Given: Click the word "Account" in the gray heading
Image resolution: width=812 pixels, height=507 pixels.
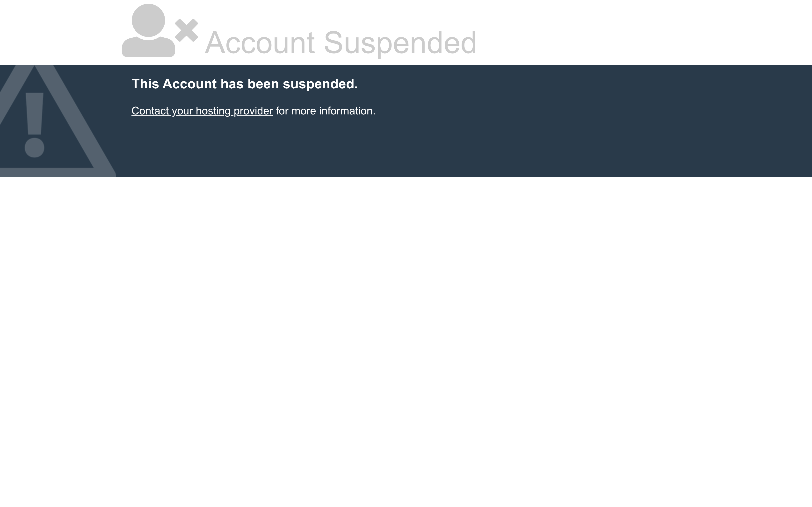Looking at the screenshot, I should 260,42.
